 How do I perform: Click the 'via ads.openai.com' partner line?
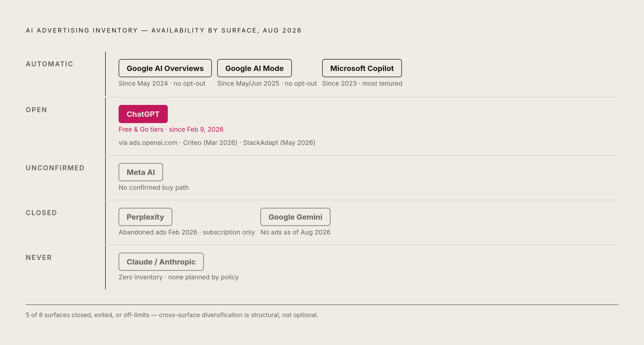217,143
